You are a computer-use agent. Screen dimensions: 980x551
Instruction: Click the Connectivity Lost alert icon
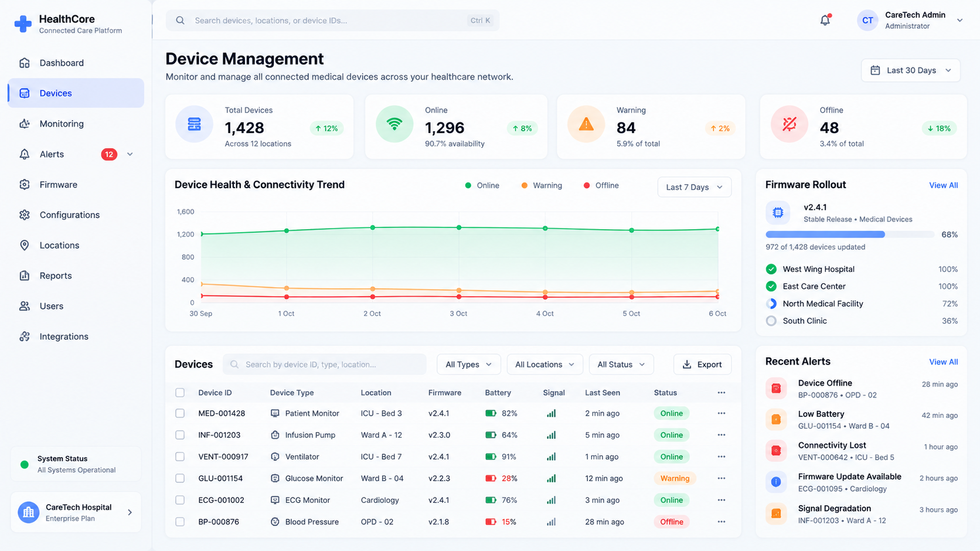(x=776, y=451)
